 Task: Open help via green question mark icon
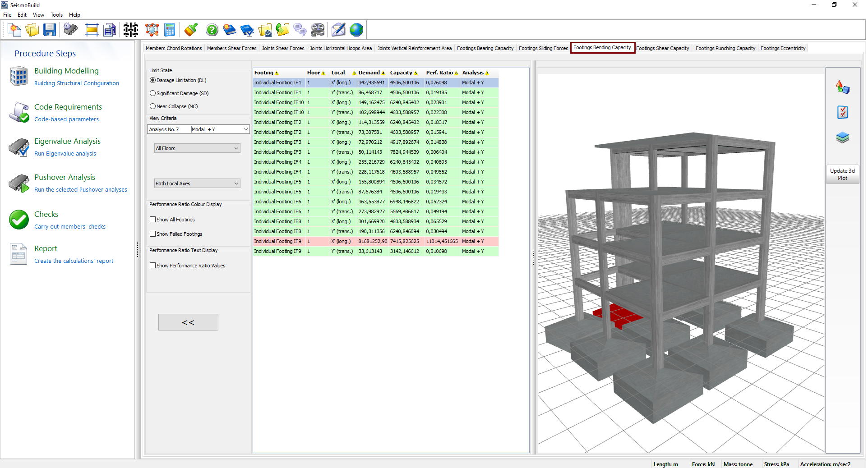pyautogui.click(x=212, y=30)
